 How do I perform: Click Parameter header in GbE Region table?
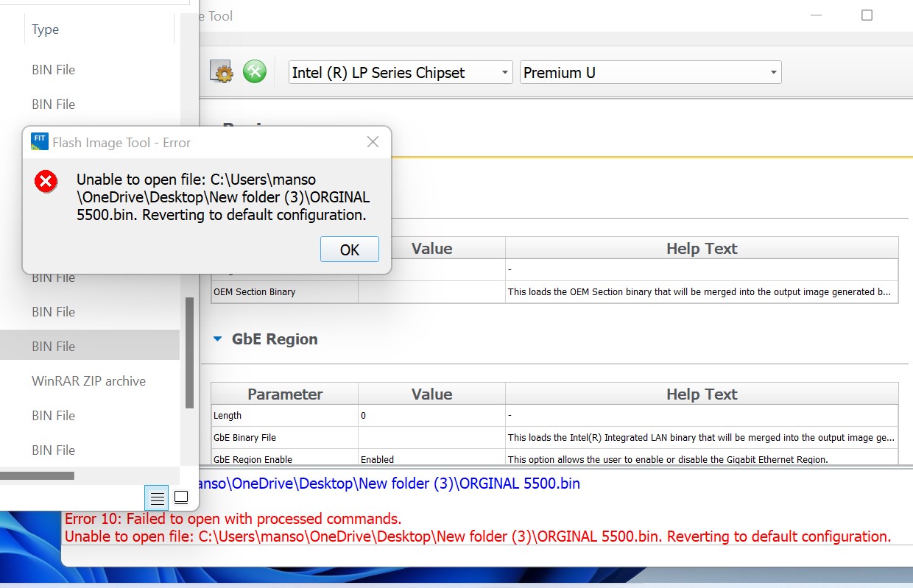click(285, 394)
